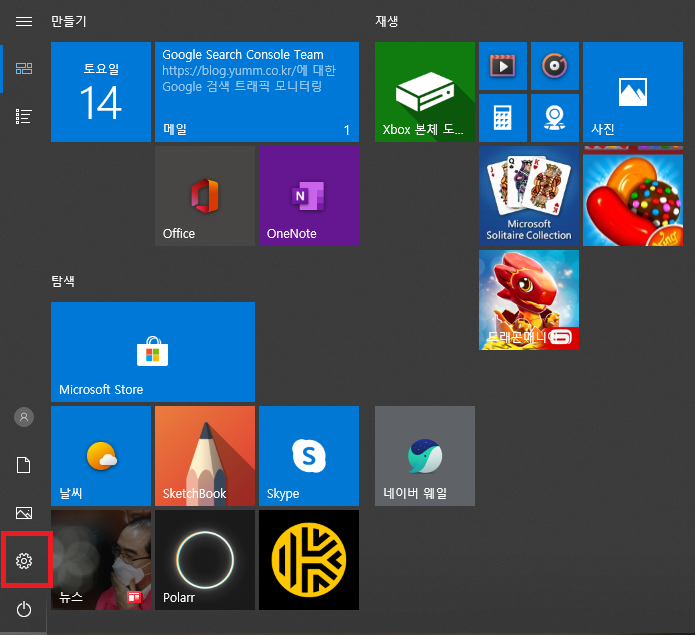Image resolution: width=695 pixels, height=635 pixels.
Task: Launch the SketchBook tile
Action: coord(205,456)
